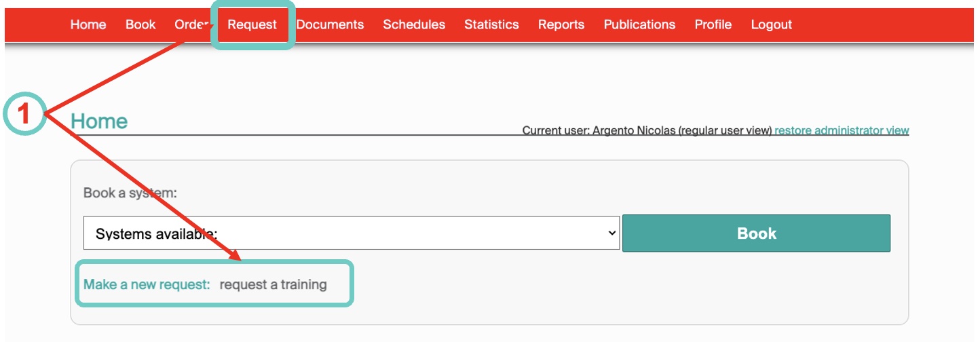View the Schedules page
The width and height of the screenshot is (980, 342).
coord(414,24)
